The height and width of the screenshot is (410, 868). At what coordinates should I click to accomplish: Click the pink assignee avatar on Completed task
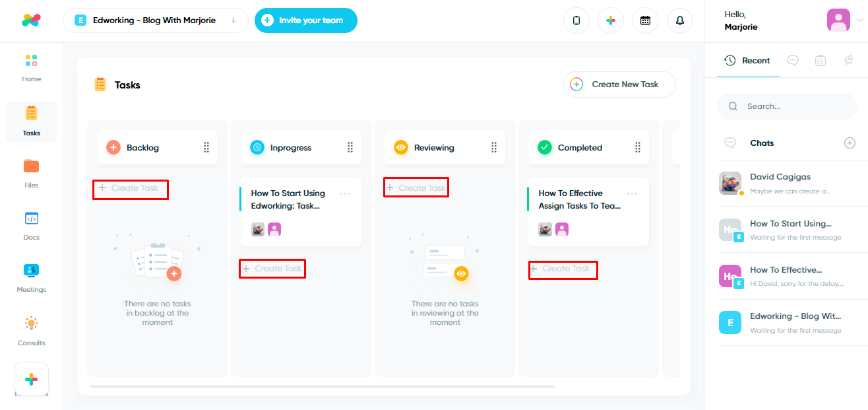(562, 229)
